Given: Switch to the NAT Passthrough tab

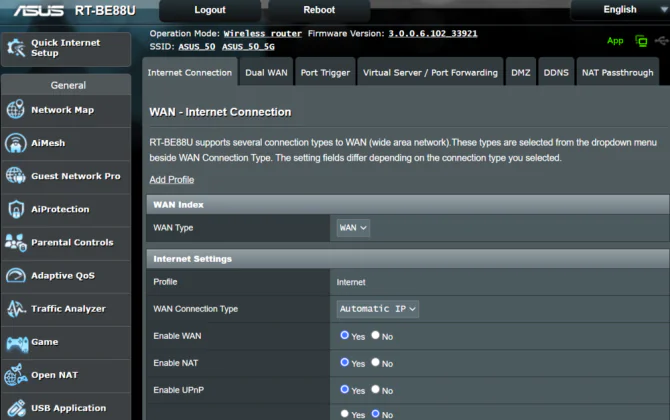Looking at the screenshot, I should coord(617,72).
